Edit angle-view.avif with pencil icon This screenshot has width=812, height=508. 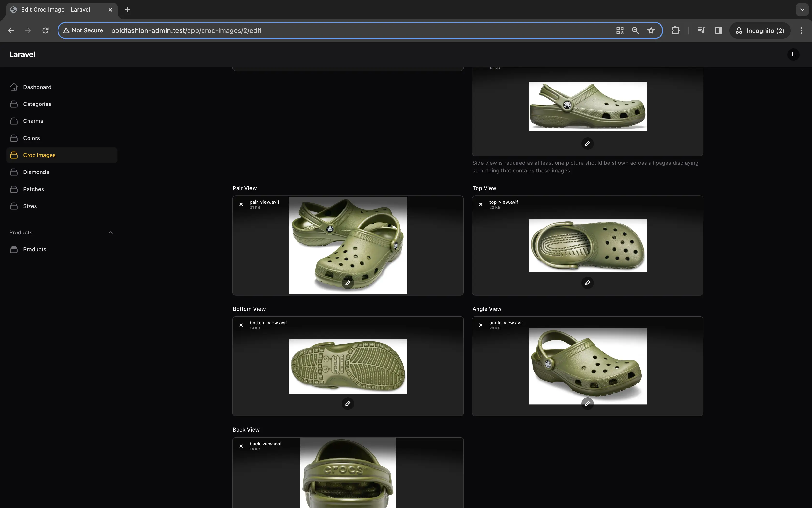click(x=587, y=403)
